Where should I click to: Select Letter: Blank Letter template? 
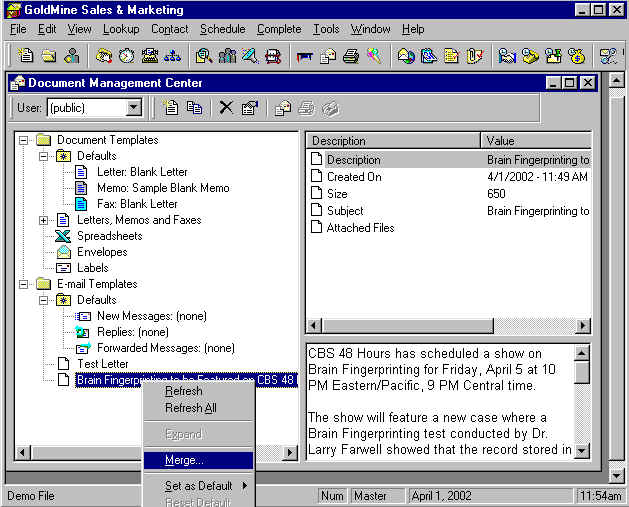pyautogui.click(x=142, y=172)
